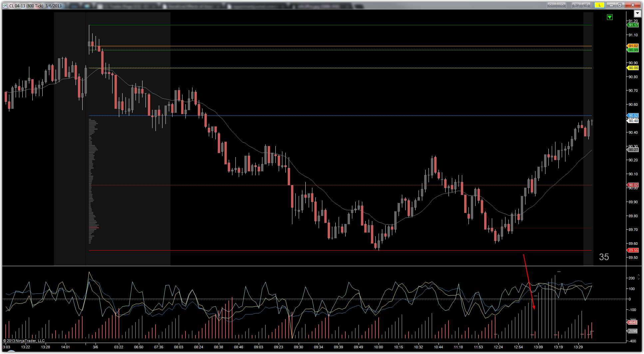Toggle the yellow L button
This screenshot has width=644, height=354.
600,5
